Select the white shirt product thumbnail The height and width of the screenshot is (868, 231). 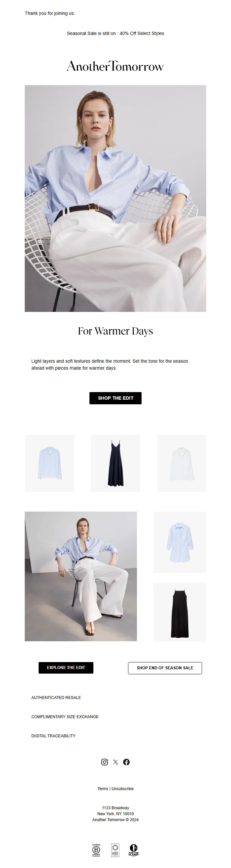tap(181, 463)
